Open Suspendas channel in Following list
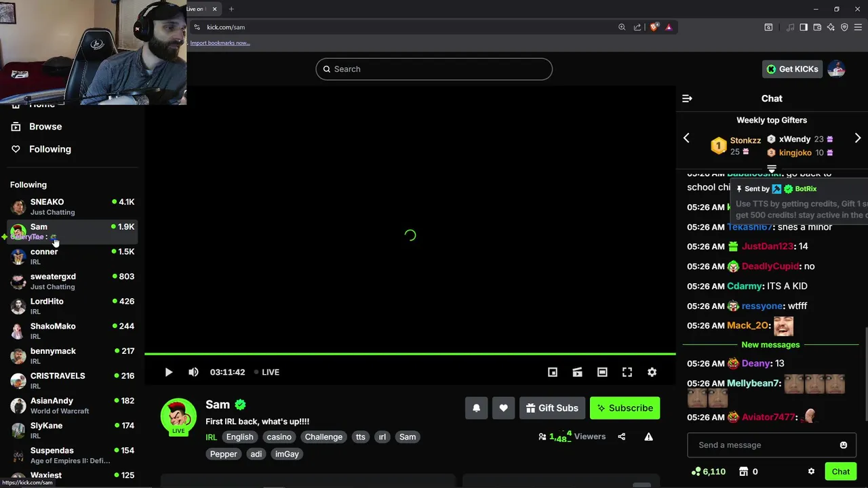 click(72, 455)
